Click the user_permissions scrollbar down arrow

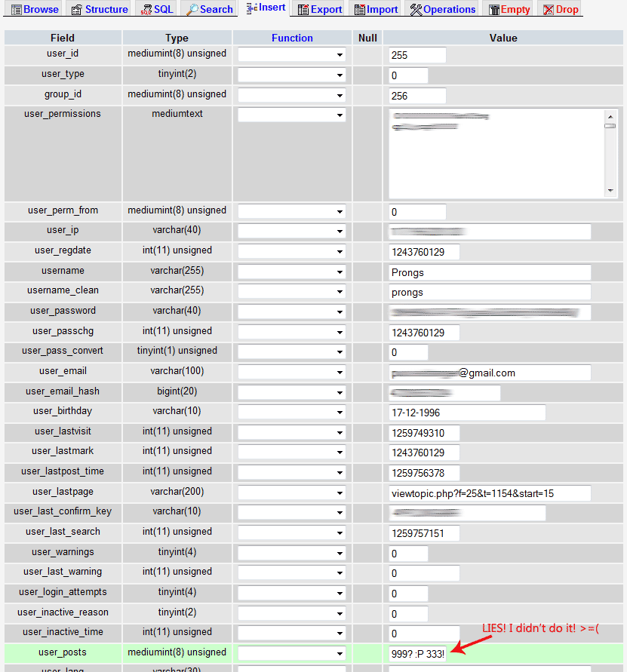610,191
